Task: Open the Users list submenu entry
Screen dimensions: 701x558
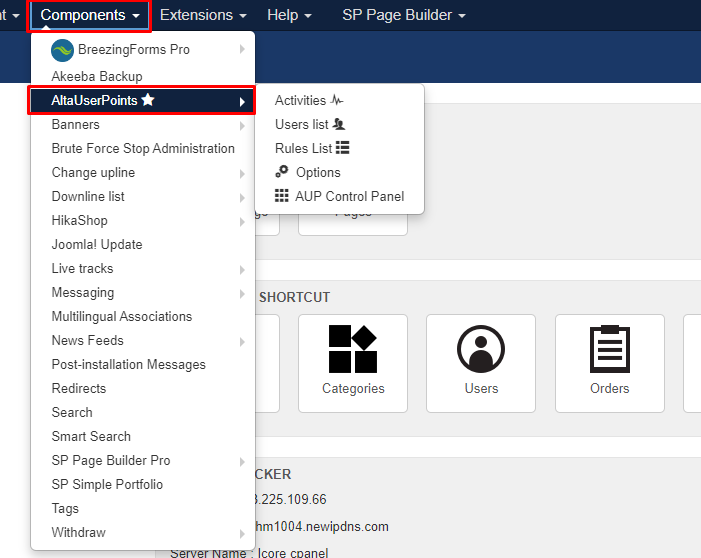Action: pos(339,124)
